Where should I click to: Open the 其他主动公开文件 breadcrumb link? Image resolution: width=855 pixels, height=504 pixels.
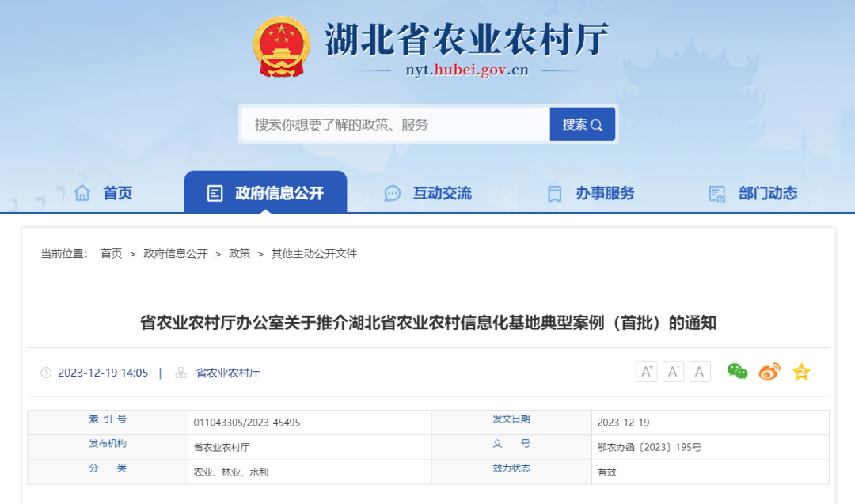click(x=316, y=254)
